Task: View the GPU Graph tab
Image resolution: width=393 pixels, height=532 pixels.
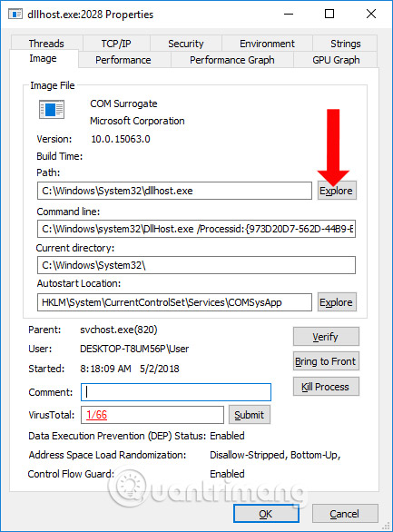Action: 336,60
